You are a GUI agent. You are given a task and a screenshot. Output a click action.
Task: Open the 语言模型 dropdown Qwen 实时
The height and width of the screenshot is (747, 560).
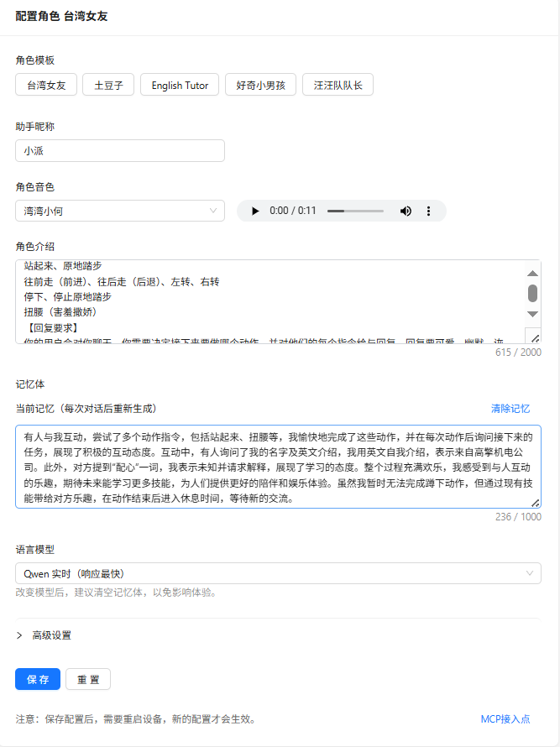tap(279, 573)
